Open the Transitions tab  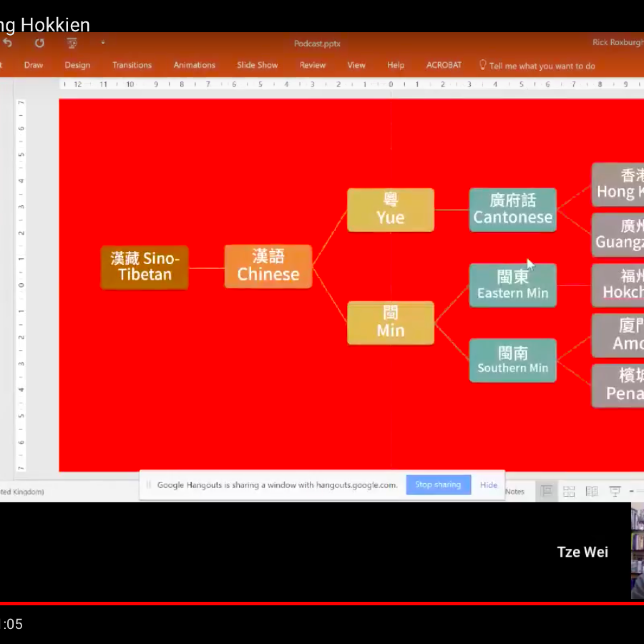(132, 65)
